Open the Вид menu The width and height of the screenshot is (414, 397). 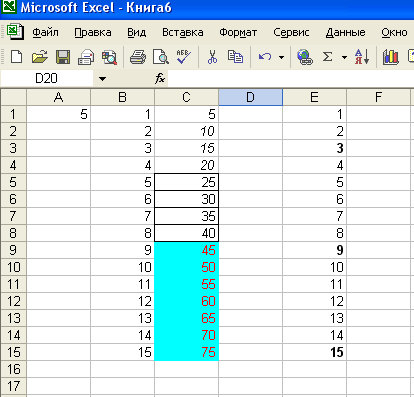137,32
